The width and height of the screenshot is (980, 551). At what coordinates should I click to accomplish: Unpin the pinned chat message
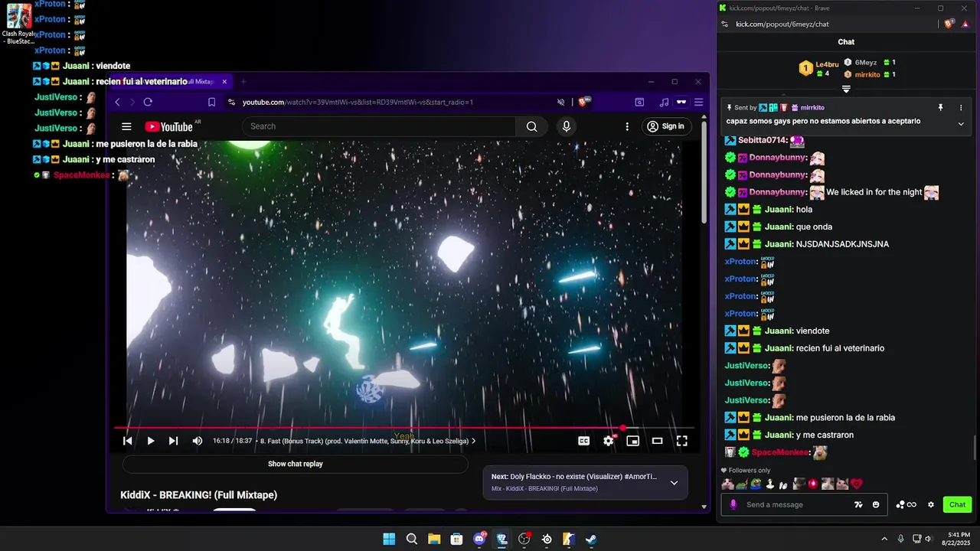click(x=941, y=108)
